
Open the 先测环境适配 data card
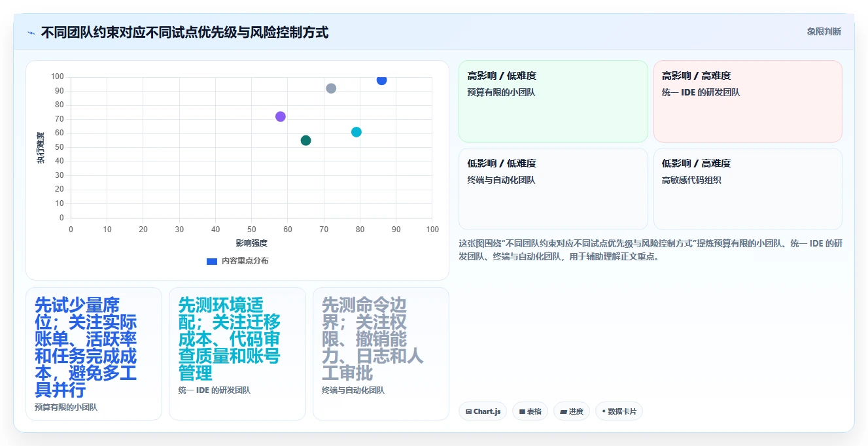click(237, 354)
